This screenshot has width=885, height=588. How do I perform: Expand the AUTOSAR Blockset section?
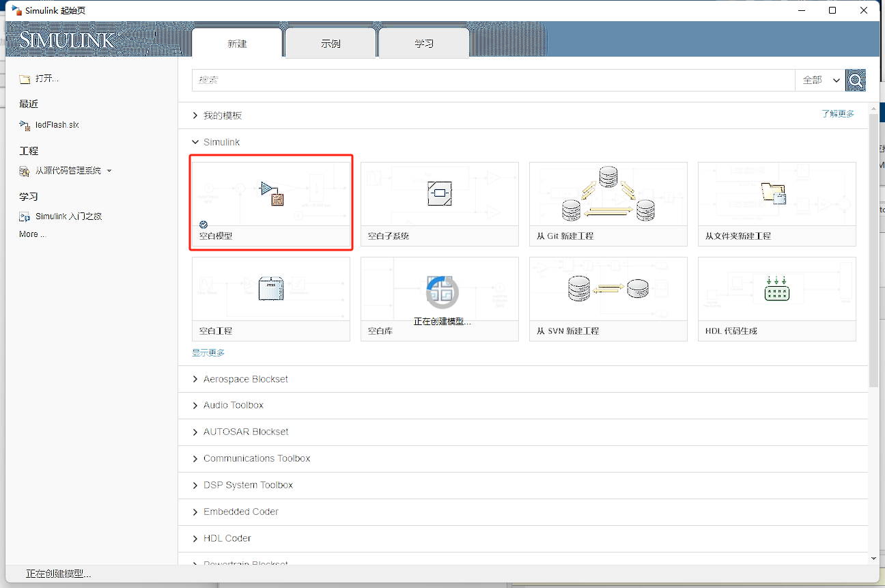point(195,432)
